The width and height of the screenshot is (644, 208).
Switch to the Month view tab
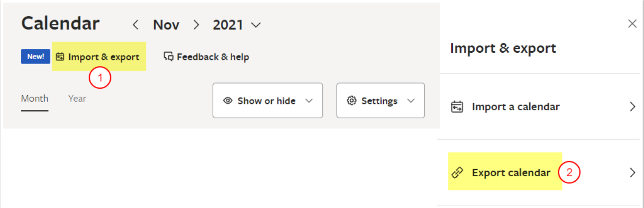[x=35, y=99]
